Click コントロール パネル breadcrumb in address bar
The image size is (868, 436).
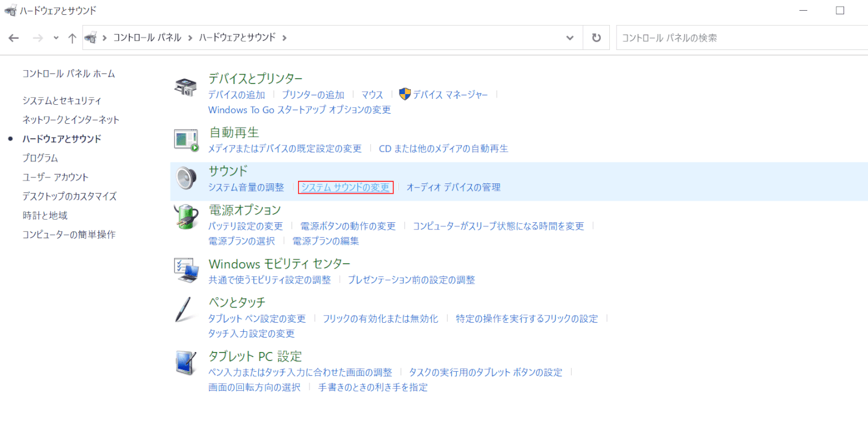pyautogui.click(x=147, y=38)
